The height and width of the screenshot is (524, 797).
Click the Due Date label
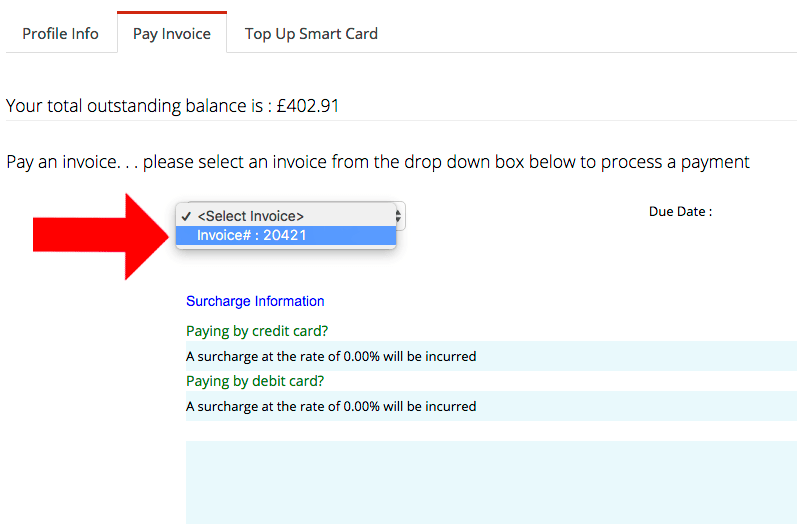(x=681, y=211)
